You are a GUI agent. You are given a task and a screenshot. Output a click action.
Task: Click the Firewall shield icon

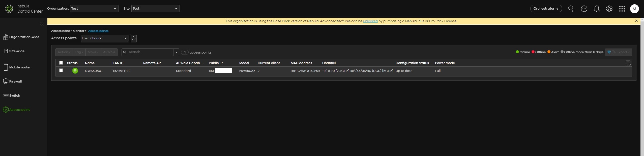coord(6,81)
